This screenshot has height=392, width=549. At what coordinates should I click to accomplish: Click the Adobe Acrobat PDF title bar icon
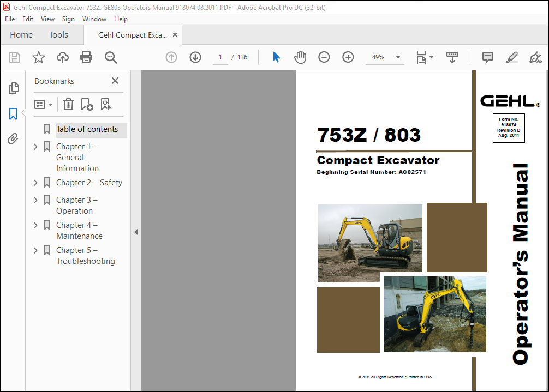pyautogui.click(x=7, y=7)
